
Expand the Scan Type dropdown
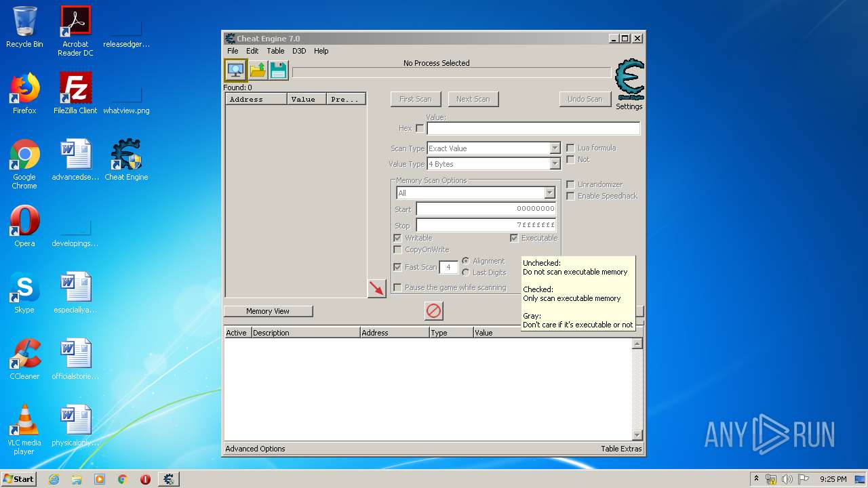[x=555, y=148]
